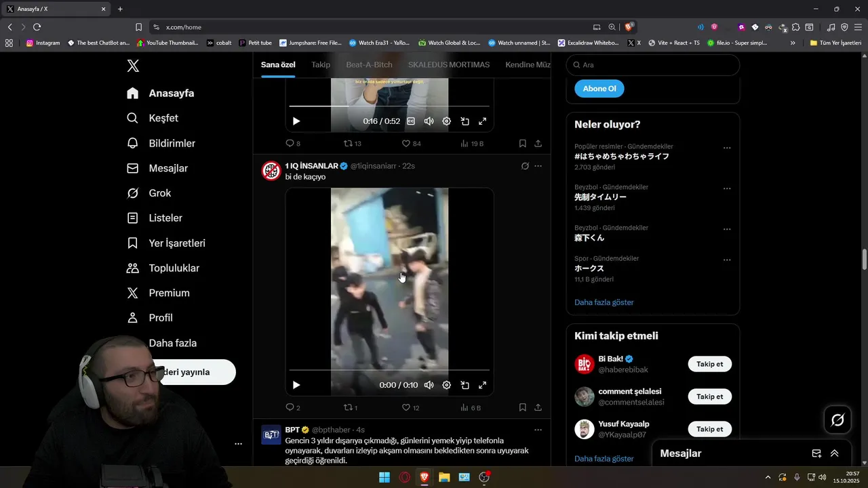Viewport: 868px width, 488px height.
Task: Compose new message in Mesajlar drawer
Action: [816, 453]
